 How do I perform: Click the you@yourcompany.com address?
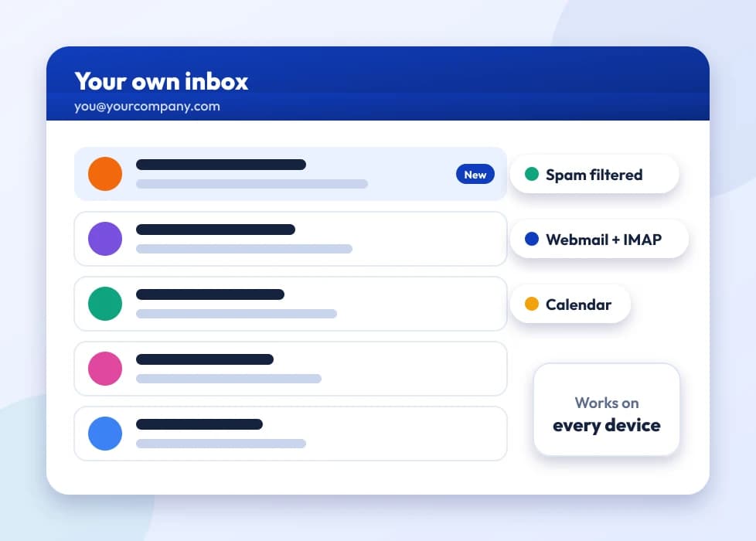click(x=147, y=107)
